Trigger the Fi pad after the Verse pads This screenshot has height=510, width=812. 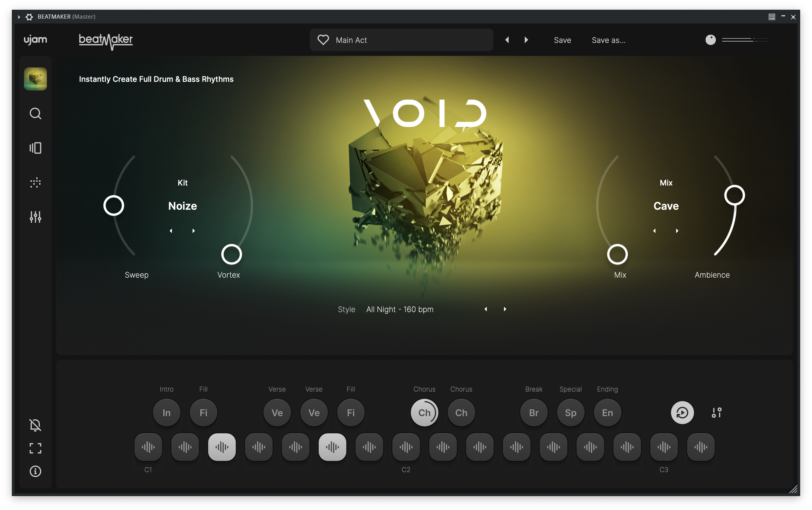[351, 413]
